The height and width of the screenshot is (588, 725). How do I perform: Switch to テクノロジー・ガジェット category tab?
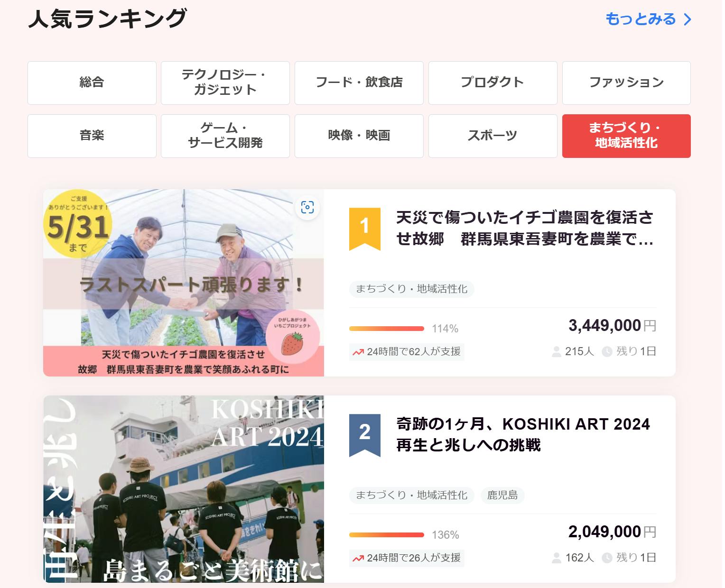click(225, 83)
